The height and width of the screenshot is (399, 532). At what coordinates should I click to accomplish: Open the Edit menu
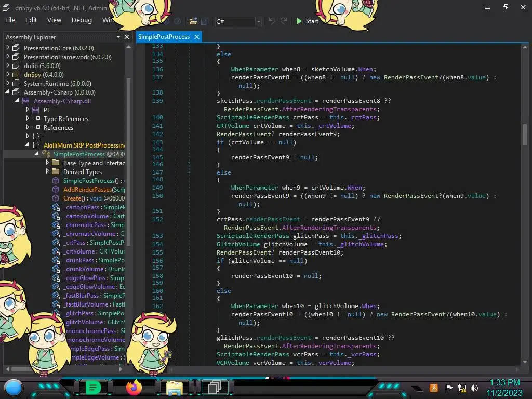click(x=31, y=20)
